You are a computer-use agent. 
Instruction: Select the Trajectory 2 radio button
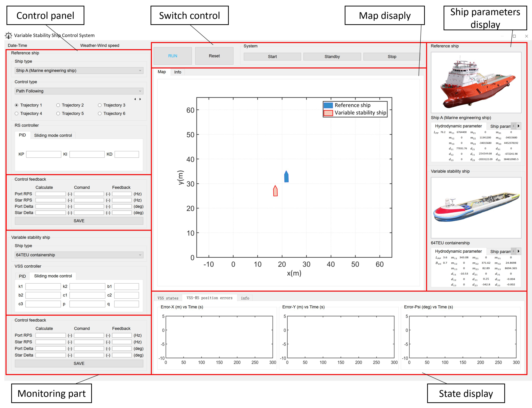click(58, 105)
